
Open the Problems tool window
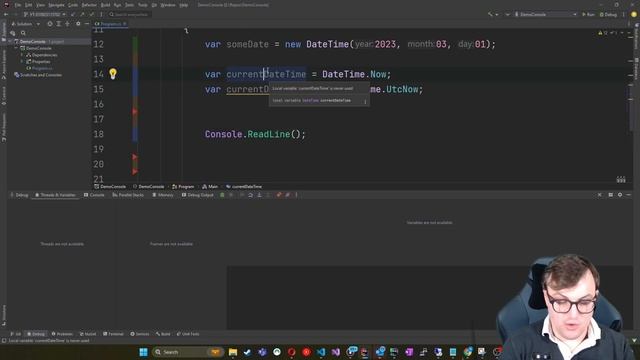[x=62, y=334]
